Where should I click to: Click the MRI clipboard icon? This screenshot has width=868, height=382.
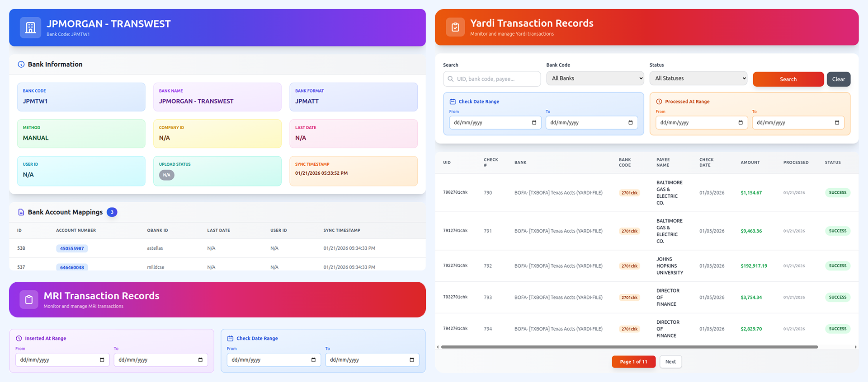(x=29, y=300)
